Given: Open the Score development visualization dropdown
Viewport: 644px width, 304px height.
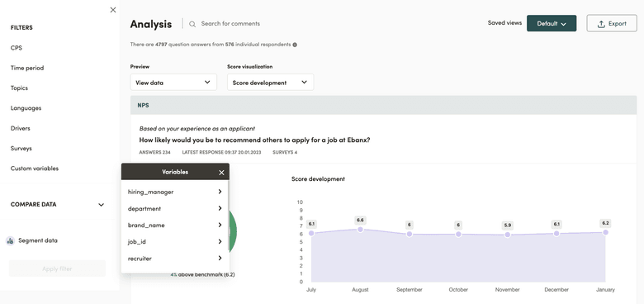Looking at the screenshot, I should pos(270,82).
